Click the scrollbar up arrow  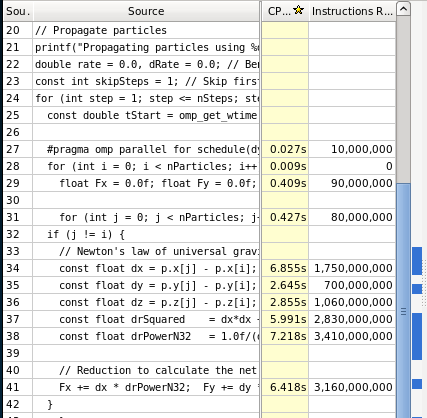pos(403,9)
